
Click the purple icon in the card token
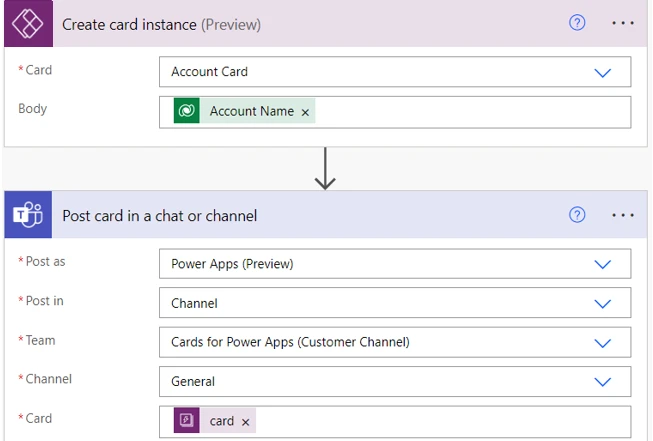(x=187, y=421)
